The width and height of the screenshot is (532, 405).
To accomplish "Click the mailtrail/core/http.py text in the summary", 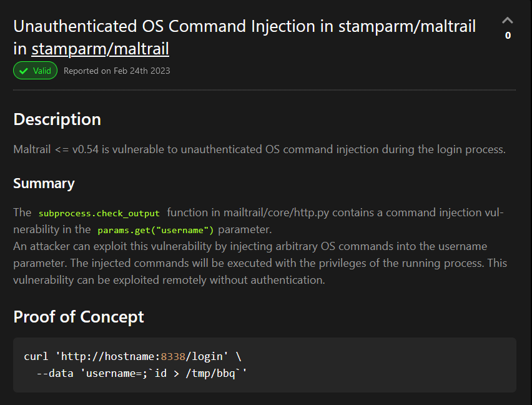I will [276, 212].
